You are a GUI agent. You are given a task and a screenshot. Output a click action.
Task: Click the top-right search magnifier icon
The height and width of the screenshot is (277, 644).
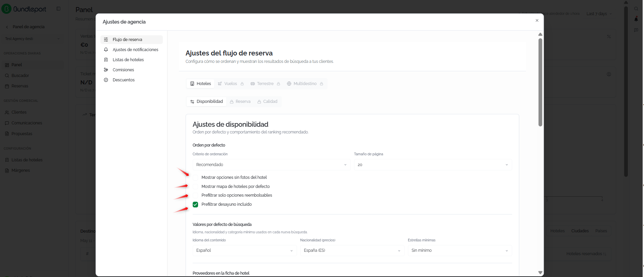(x=636, y=9)
